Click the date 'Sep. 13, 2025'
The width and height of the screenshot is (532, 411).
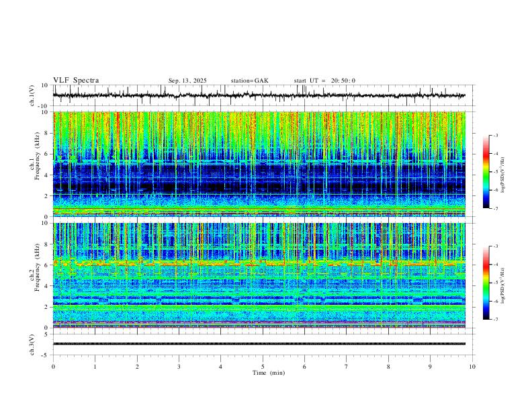pos(187,81)
